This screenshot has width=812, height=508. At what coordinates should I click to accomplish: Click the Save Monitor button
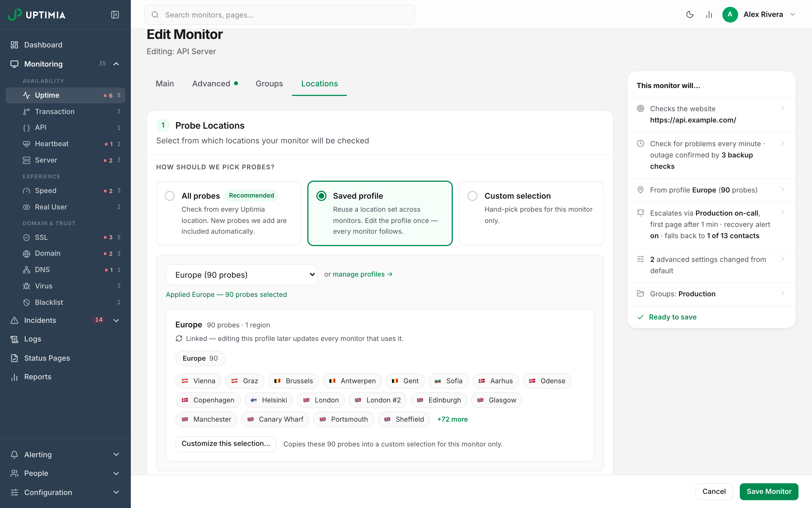pyautogui.click(x=769, y=492)
